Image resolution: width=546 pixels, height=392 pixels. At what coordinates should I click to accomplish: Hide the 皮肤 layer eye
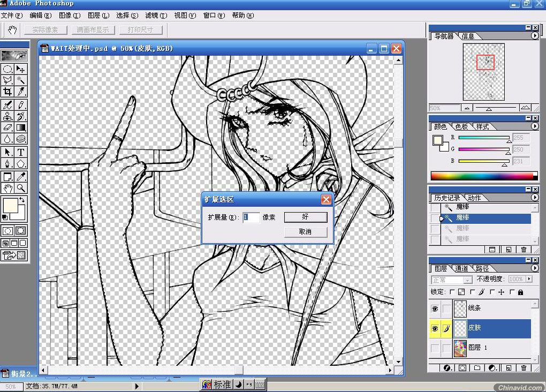click(435, 329)
